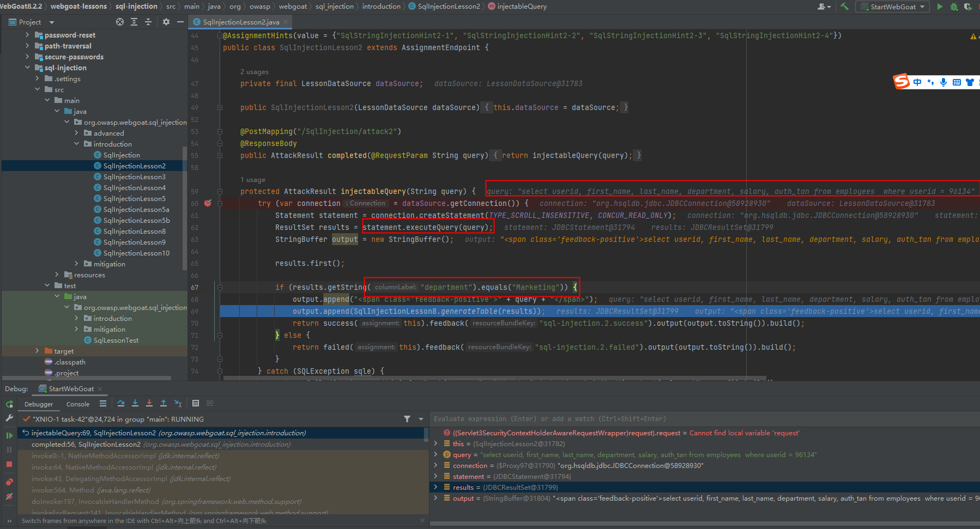Image resolution: width=980 pixels, height=529 pixels.
Task: Click the Show Execution Point icon
Action: coord(103,403)
